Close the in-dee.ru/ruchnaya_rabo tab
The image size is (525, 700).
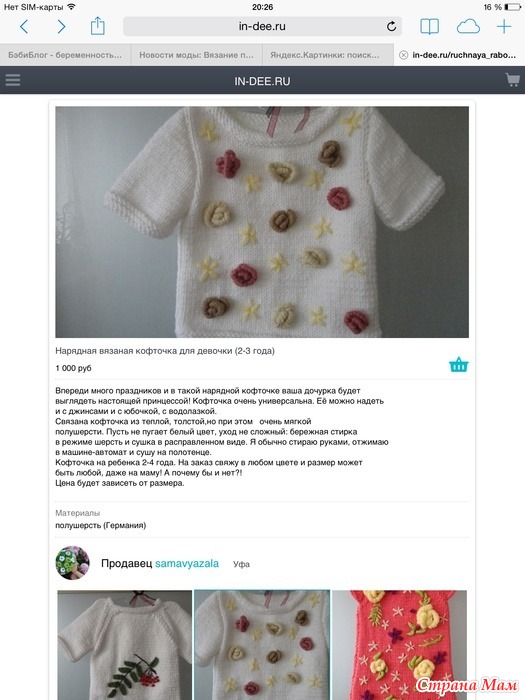point(404,55)
